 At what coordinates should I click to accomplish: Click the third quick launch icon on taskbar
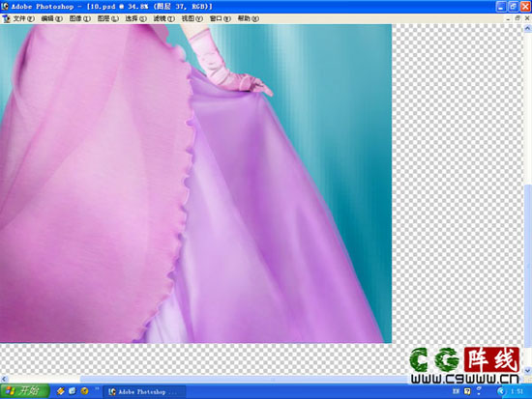click(84, 391)
